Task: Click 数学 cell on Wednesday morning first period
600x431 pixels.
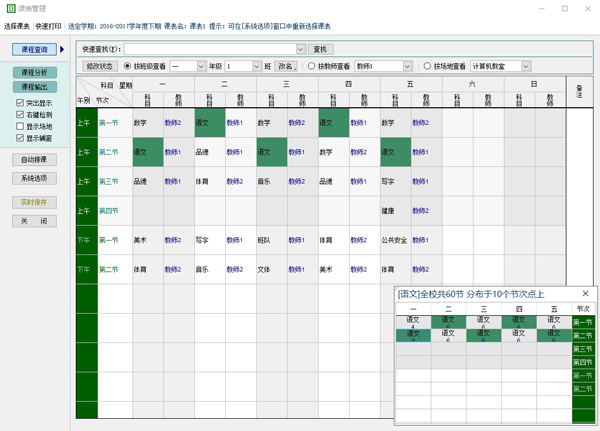Action: point(272,122)
